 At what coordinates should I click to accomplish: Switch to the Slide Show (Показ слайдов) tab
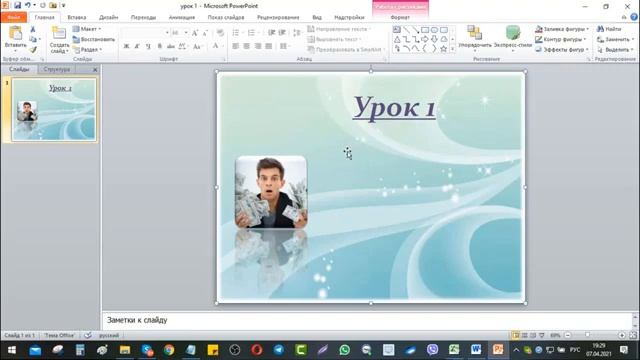point(226,18)
